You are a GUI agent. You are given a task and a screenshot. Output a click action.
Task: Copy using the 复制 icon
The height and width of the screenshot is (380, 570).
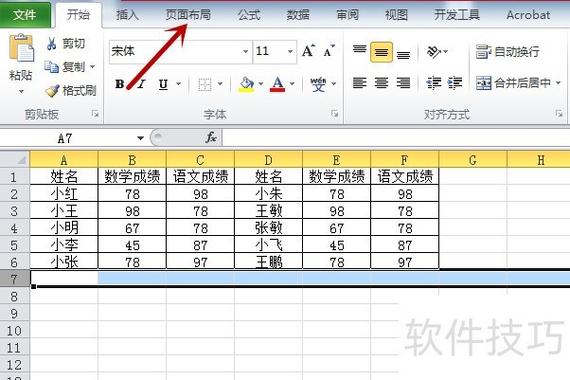(52, 67)
